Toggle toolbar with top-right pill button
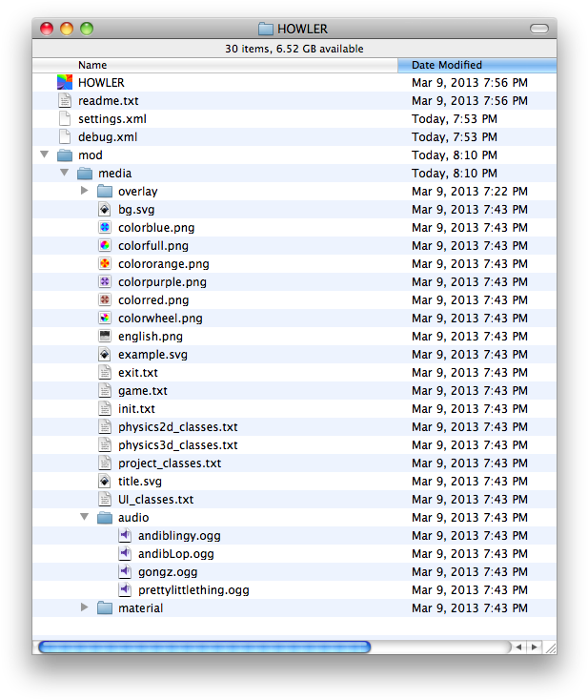Screen dimensions: 588x700 pos(539,29)
